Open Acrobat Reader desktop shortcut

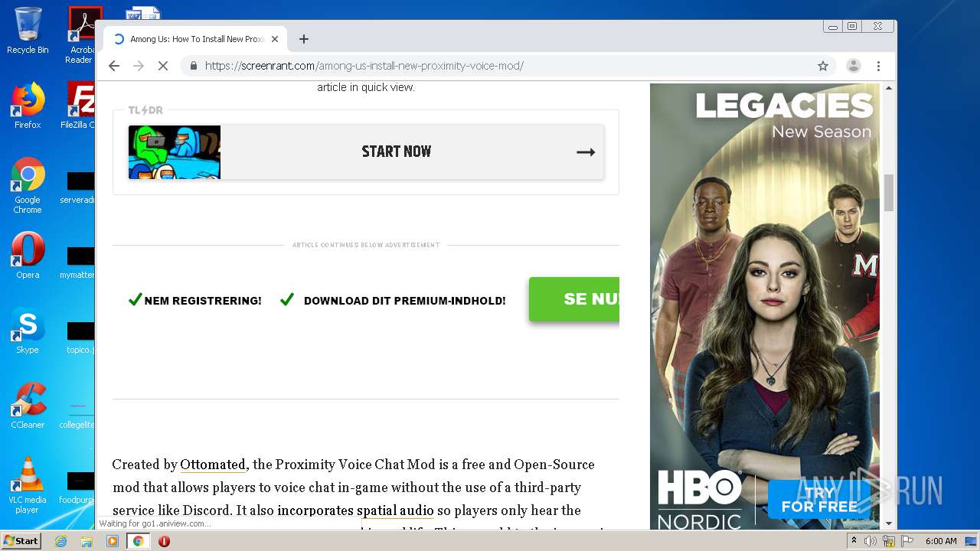point(81,35)
